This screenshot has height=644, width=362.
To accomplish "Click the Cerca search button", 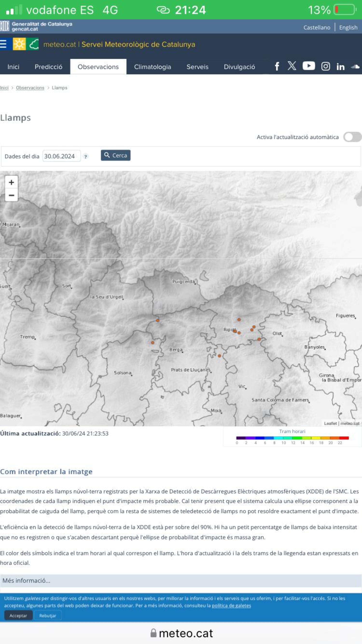I will (116, 155).
